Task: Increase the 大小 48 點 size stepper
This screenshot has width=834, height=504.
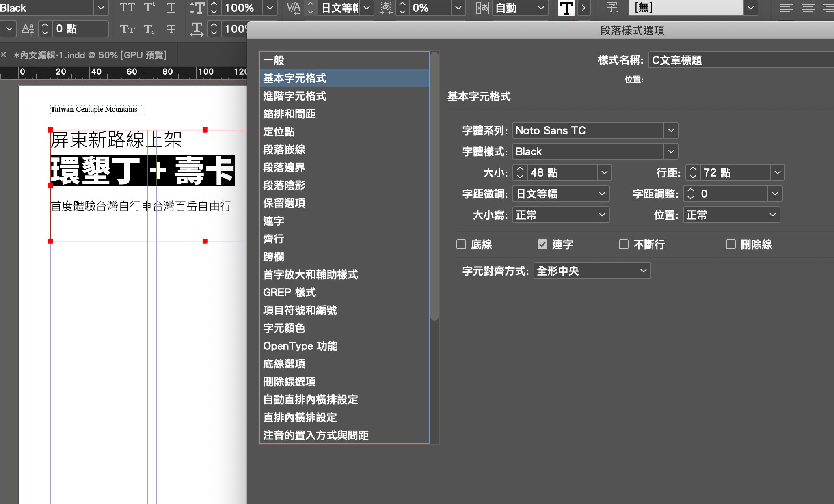Action: click(520, 169)
